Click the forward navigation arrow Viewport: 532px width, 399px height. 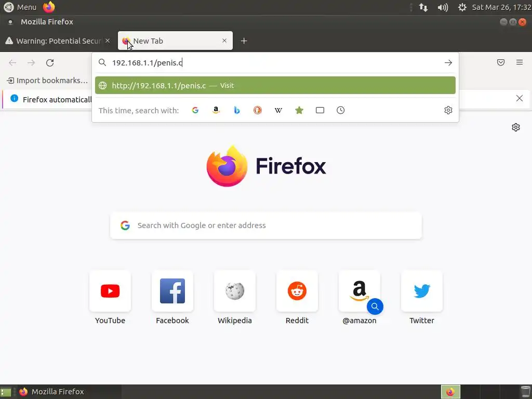click(x=31, y=63)
